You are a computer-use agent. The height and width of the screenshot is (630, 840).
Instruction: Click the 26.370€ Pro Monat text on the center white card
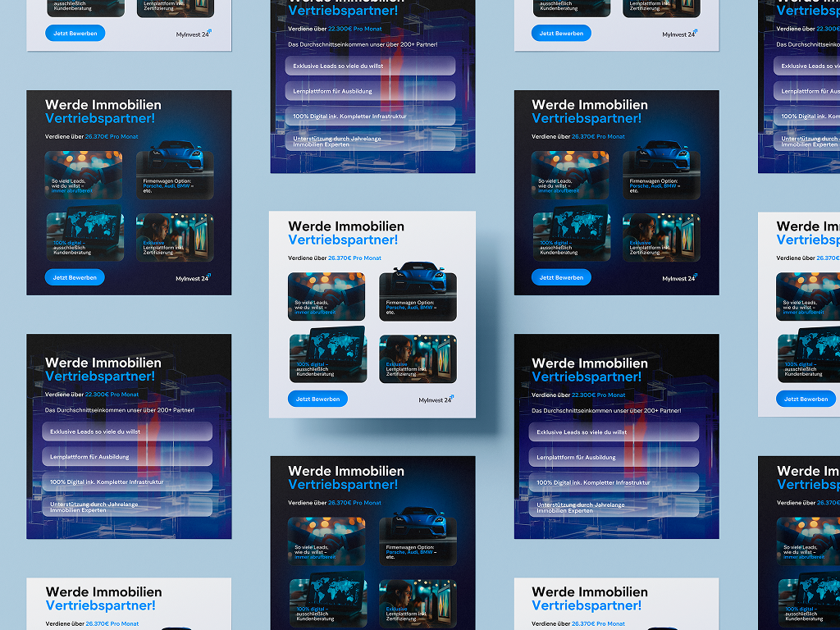(354, 258)
